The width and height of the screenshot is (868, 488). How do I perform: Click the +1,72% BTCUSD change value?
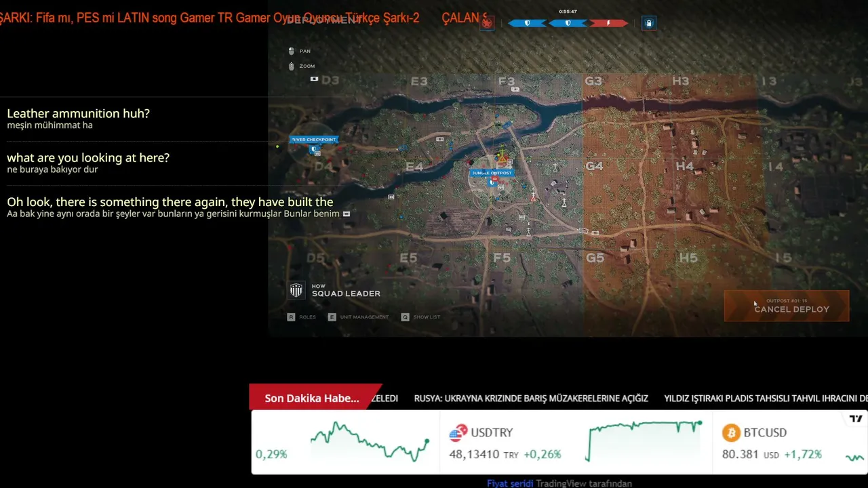coord(803,454)
